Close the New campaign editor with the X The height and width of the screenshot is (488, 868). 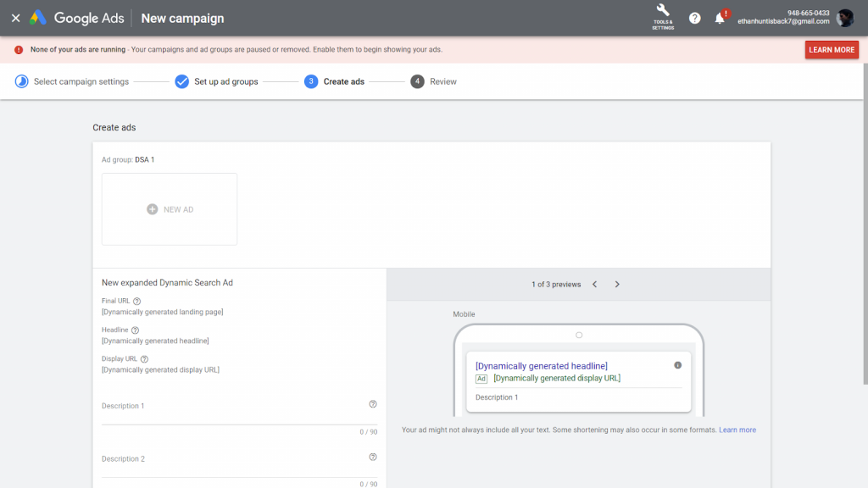(15, 18)
